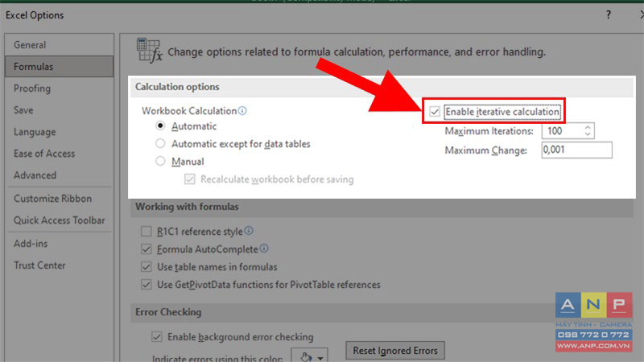This screenshot has height=362, width=644.
Task: Select Manual workbook calculation
Action: pos(160,161)
